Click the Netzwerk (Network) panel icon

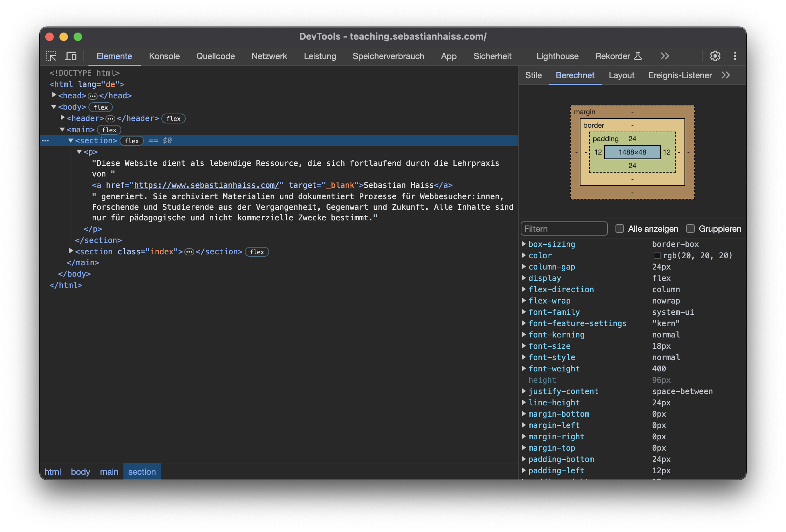[270, 55]
